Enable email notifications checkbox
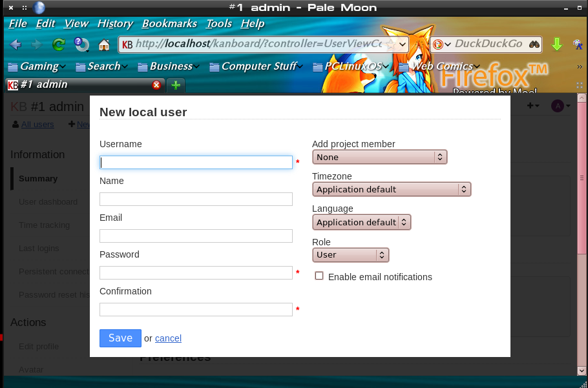The height and width of the screenshot is (388, 588). [x=319, y=276]
